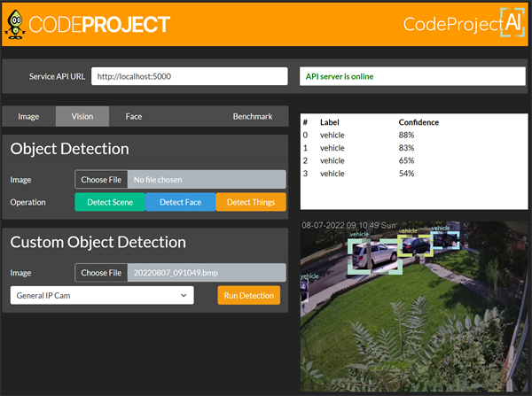
Task: Click the 20220807_091049.bmp file name
Action: (x=176, y=273)
